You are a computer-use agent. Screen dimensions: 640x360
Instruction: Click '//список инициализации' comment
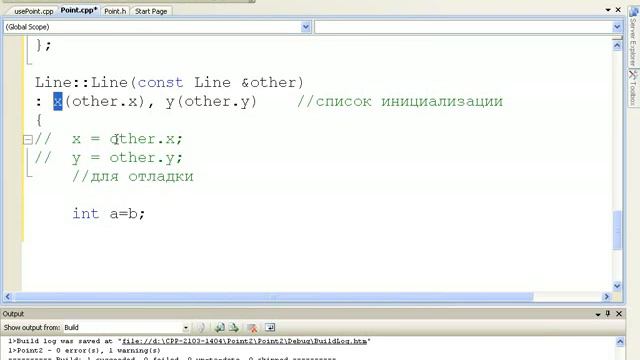(x=400, y=101)
